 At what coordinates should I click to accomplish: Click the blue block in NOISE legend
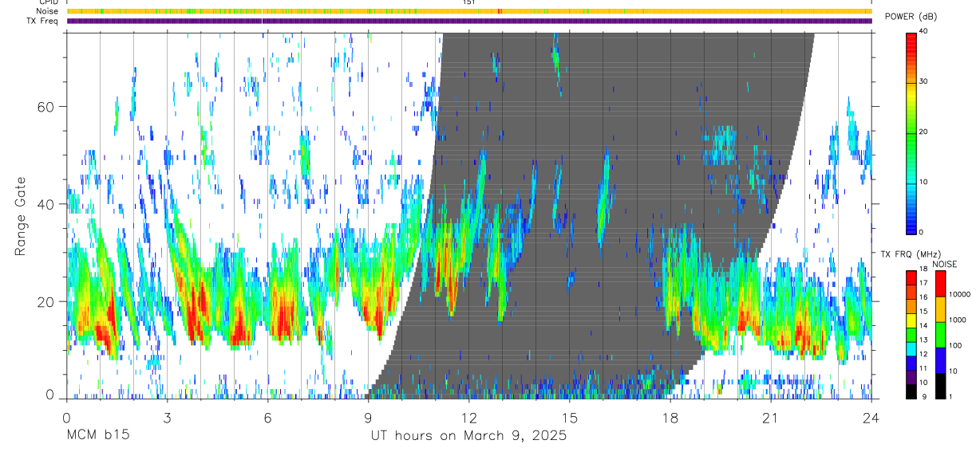click(940, 360)
